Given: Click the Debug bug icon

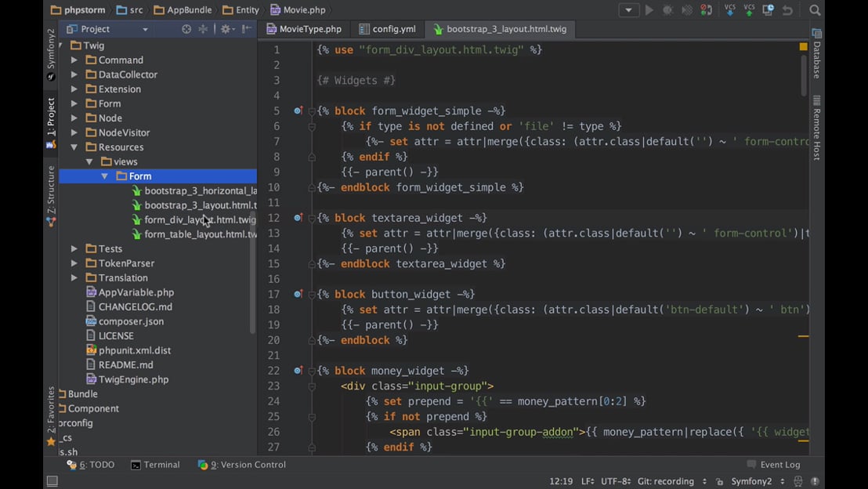Looking at the screenshot, I should (668, 10).
